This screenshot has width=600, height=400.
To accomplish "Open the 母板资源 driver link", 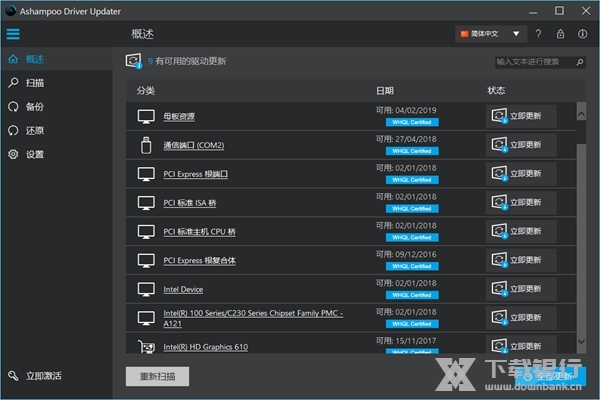I will (x=179, y=116).
